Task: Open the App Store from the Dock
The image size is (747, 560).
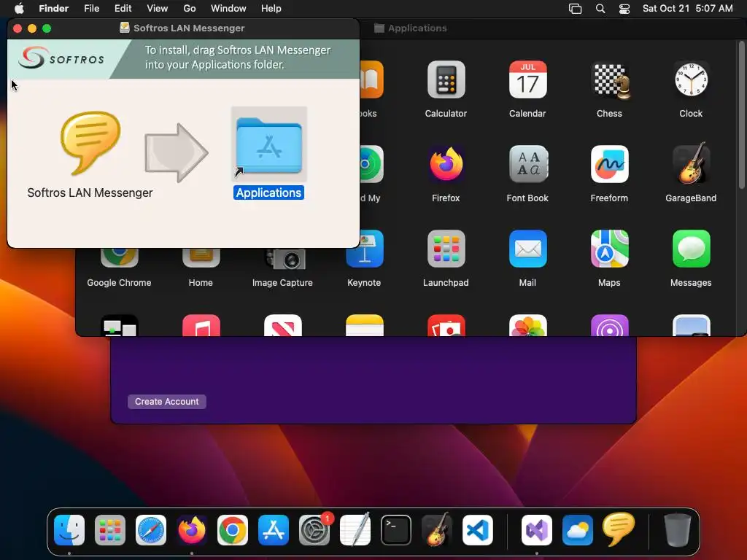Action: point(274,530)
